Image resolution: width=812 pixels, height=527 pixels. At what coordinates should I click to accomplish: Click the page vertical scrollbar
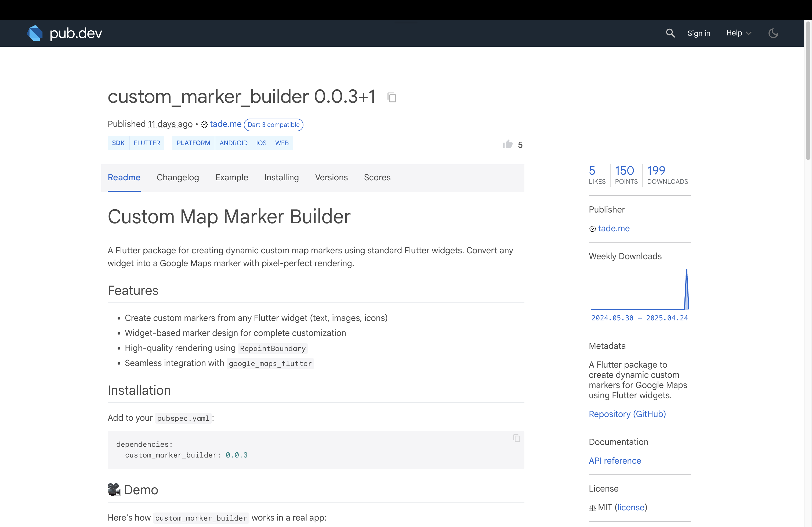click(807, 90)
